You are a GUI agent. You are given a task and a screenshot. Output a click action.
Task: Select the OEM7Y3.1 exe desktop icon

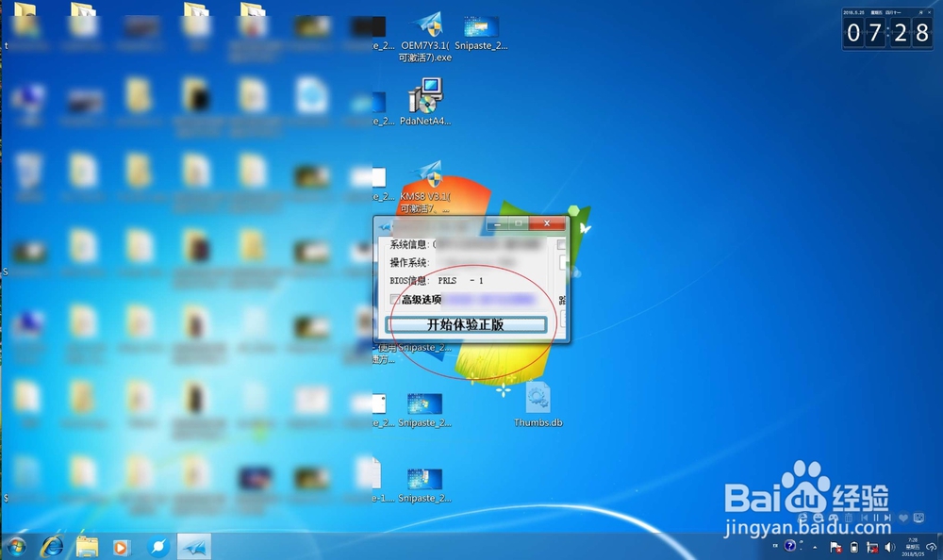click(426, 38)
